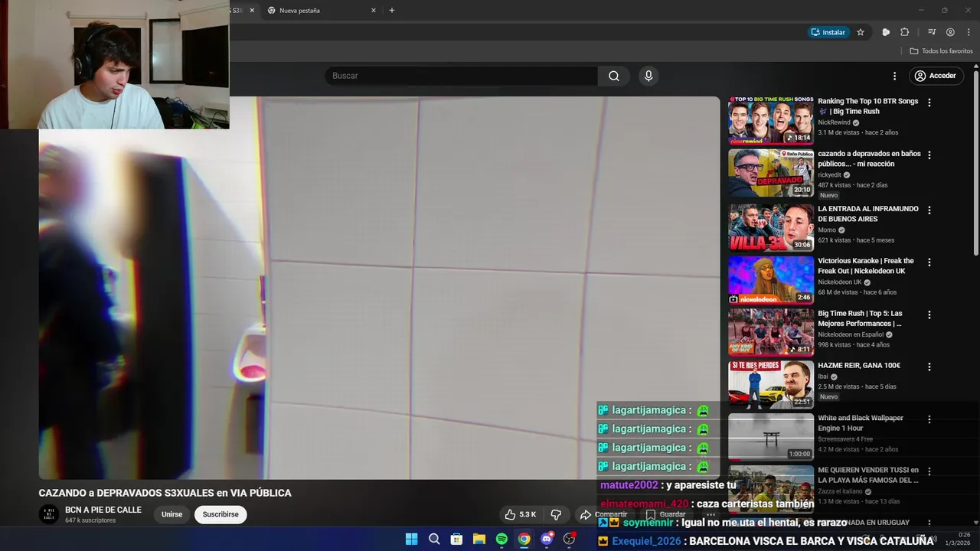Click the pinned extension icon beside the star
980x551 pixels.
[886, 32]
